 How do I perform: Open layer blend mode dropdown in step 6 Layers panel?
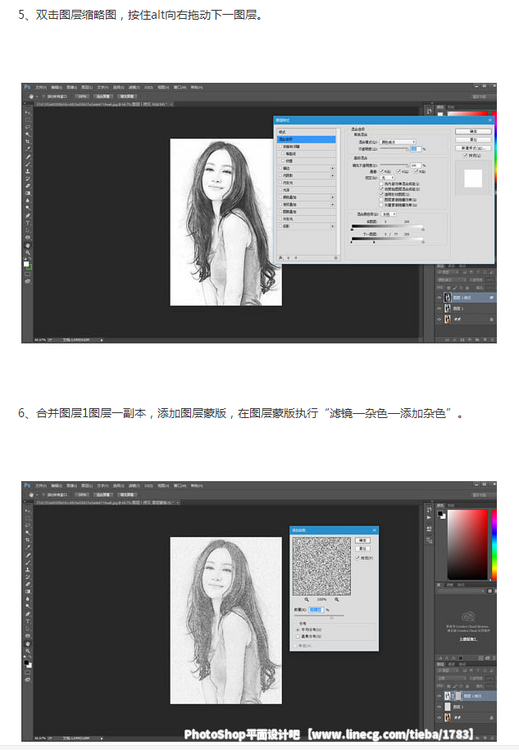point(452,678)
